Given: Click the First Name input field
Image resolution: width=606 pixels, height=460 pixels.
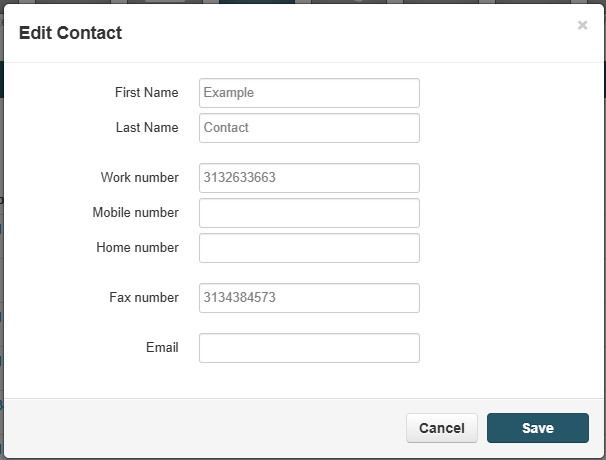Looking at the screenshot, I should coord(309,93).
